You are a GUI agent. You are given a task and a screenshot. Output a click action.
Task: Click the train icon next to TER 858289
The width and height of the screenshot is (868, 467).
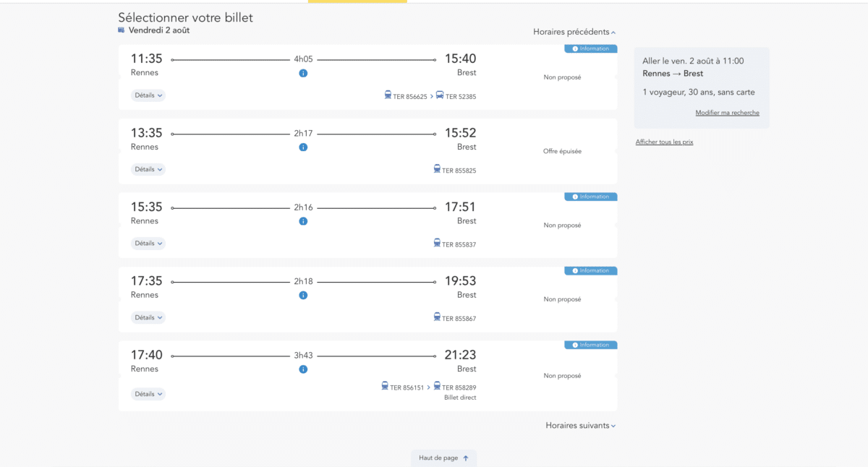(x=437, y=387)
